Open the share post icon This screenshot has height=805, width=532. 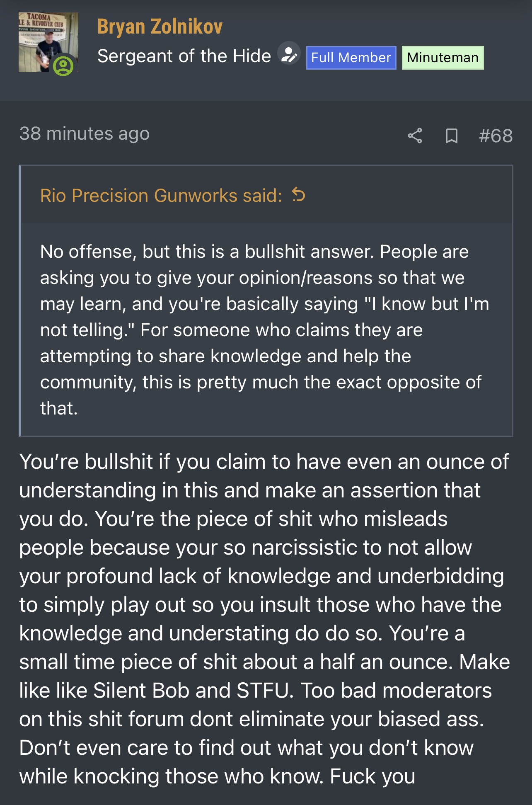point(415,136)
